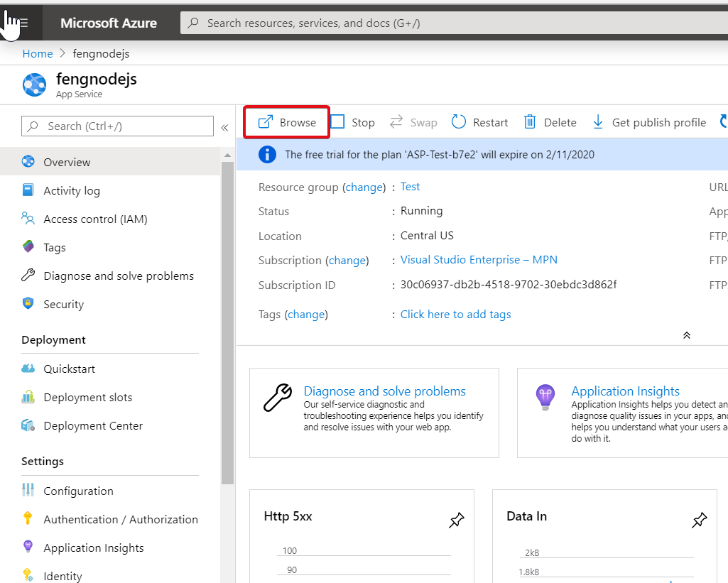Click the fengnodejs App Service globe icon
This screenshot has width=728, height=583.
tap(34, 85)
